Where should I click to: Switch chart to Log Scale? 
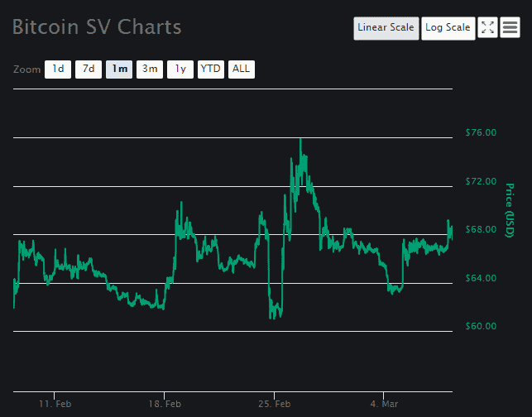click(x=448, y=28)
